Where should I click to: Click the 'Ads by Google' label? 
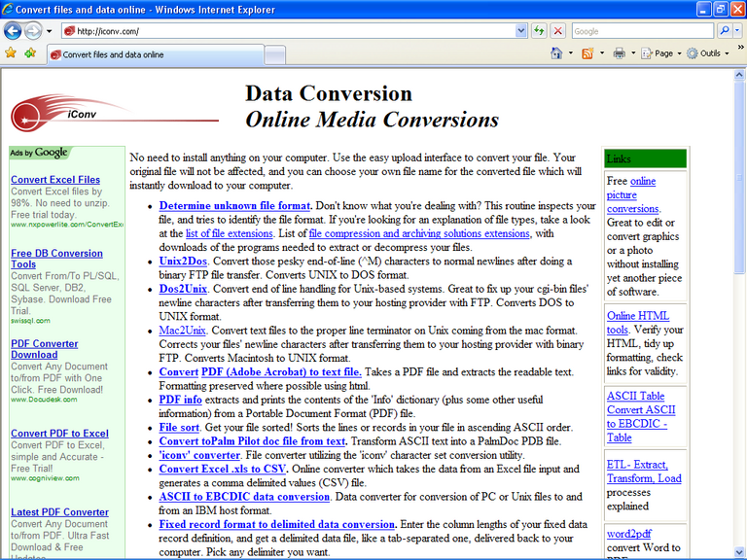coord(39,153)
